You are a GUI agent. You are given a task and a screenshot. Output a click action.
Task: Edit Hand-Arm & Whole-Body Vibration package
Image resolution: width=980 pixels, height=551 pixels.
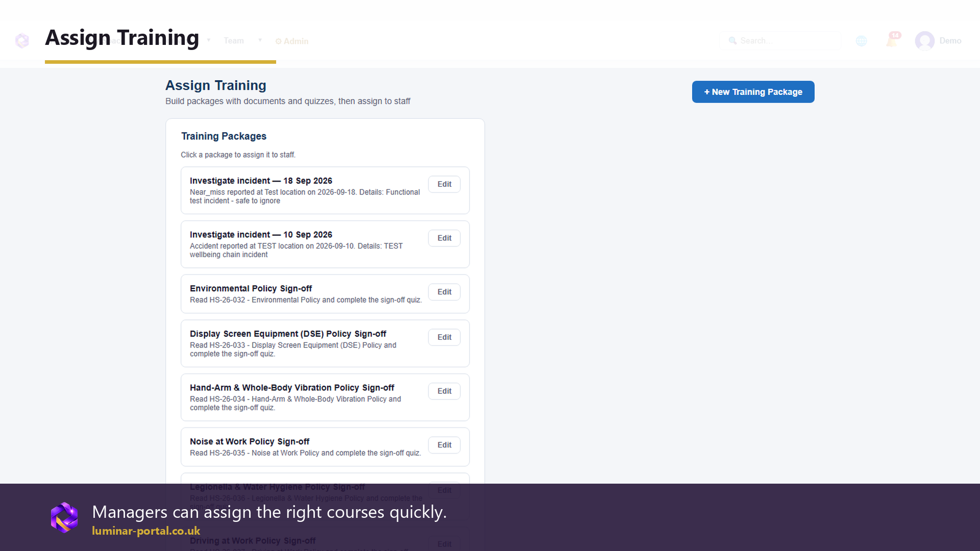point(444,391)
